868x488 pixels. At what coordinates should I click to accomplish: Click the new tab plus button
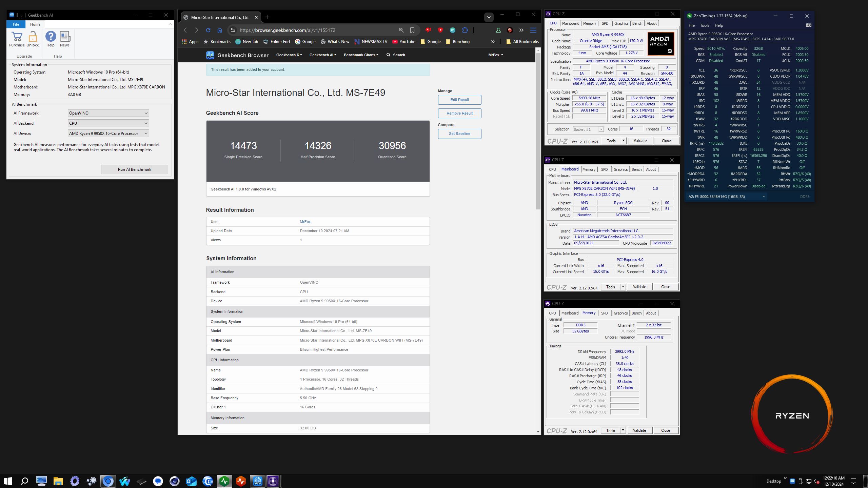[267, 17]
